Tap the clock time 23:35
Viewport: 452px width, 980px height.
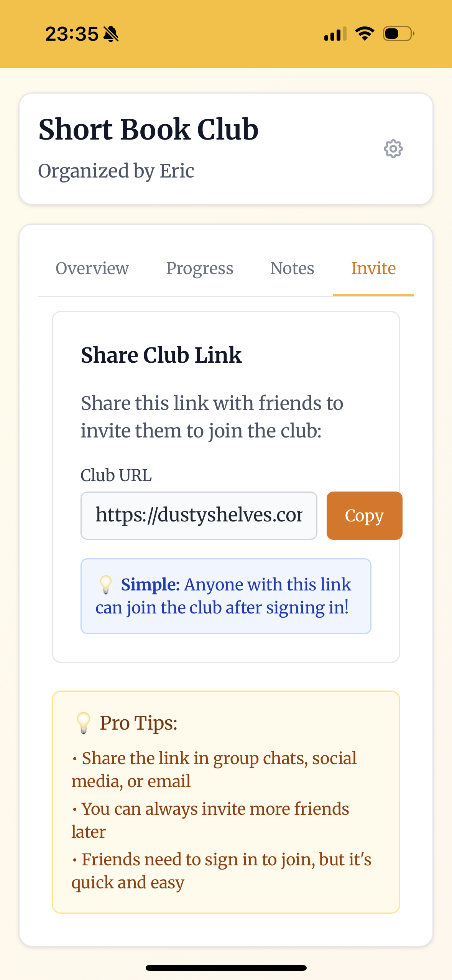pyautogui.click(x=72, y=34)
